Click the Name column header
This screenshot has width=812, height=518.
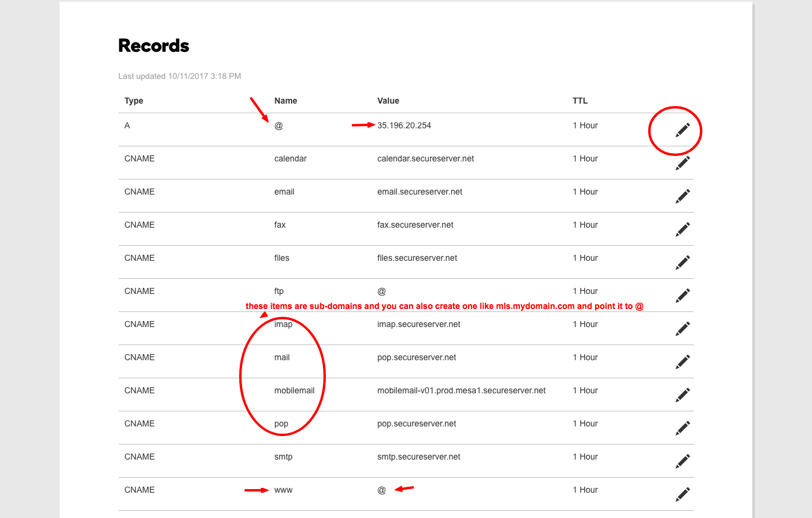(x=286, y=101)
